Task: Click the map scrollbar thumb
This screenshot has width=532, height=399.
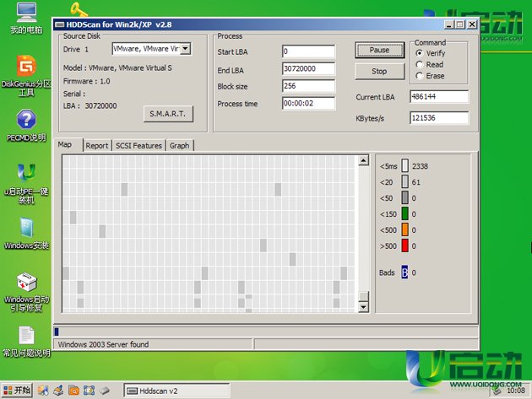Action: click(x=363, y=296)
